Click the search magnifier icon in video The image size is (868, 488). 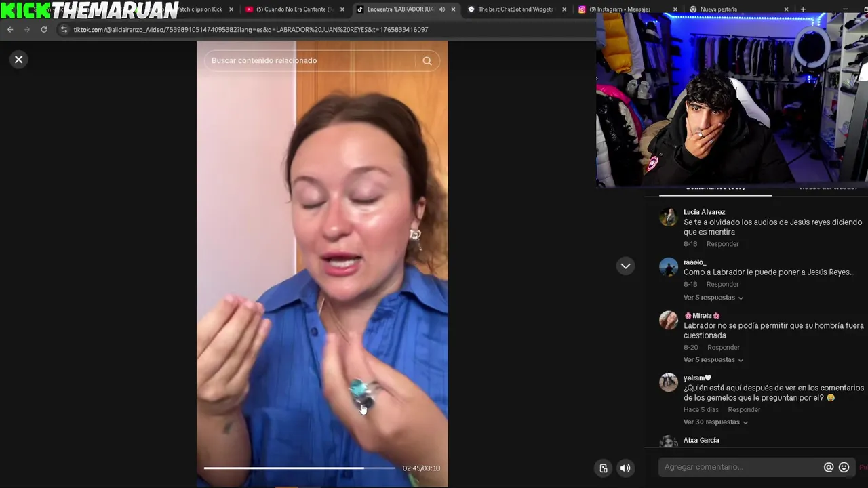click(x=427, y=61)
